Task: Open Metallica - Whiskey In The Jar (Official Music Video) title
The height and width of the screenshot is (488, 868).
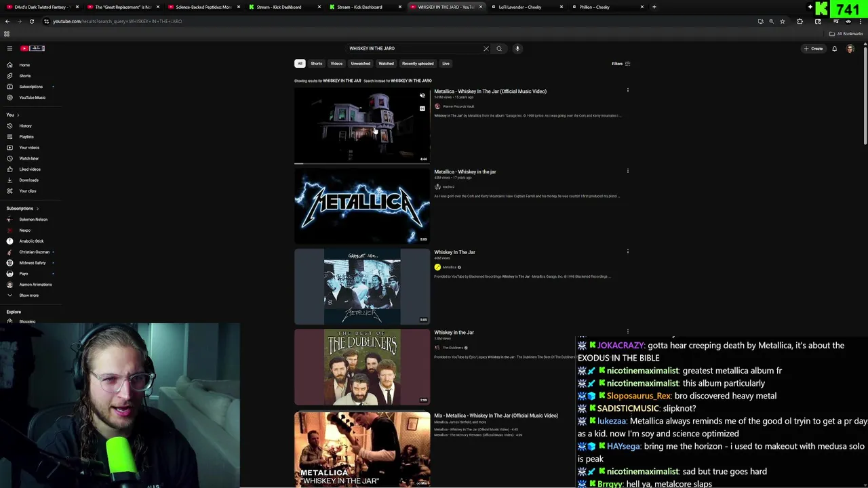Action: 490,91
